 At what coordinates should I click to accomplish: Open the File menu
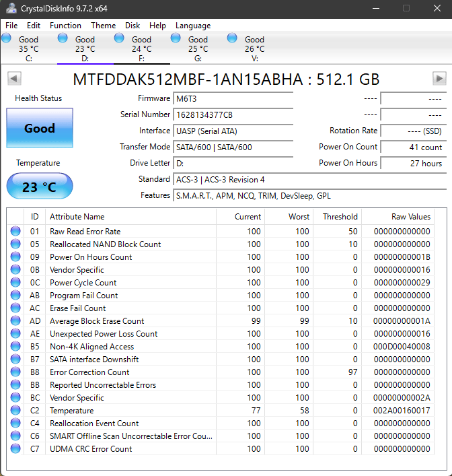tap(11, 26)
